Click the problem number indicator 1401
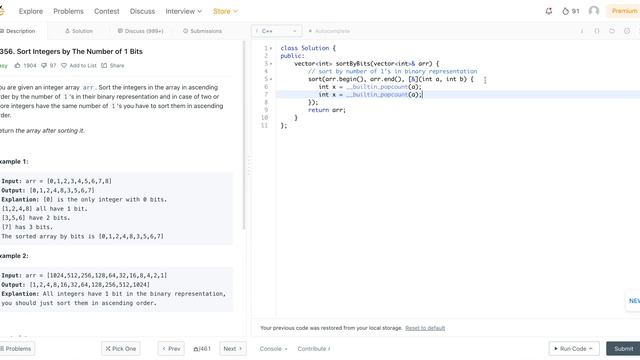 point(202,349)
